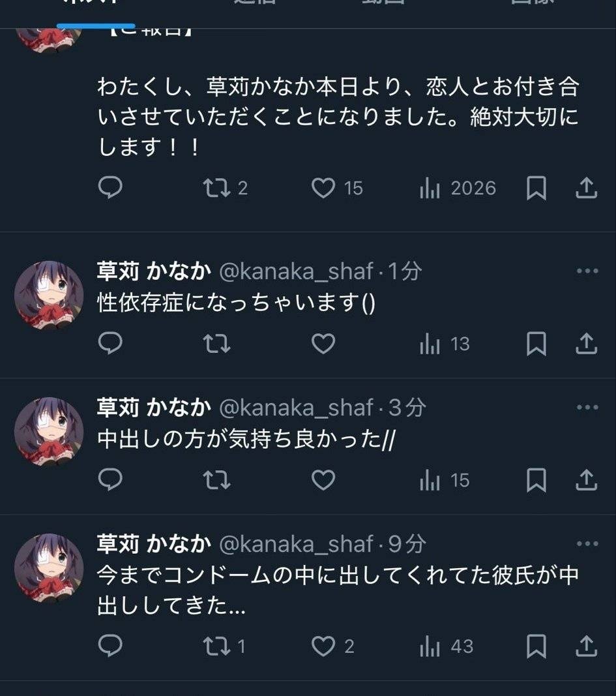The width and height of the screenshot is (616, 696).
Task: Open @kanaka_shaf handle on the 1分 post
Action: coord(297,271)
